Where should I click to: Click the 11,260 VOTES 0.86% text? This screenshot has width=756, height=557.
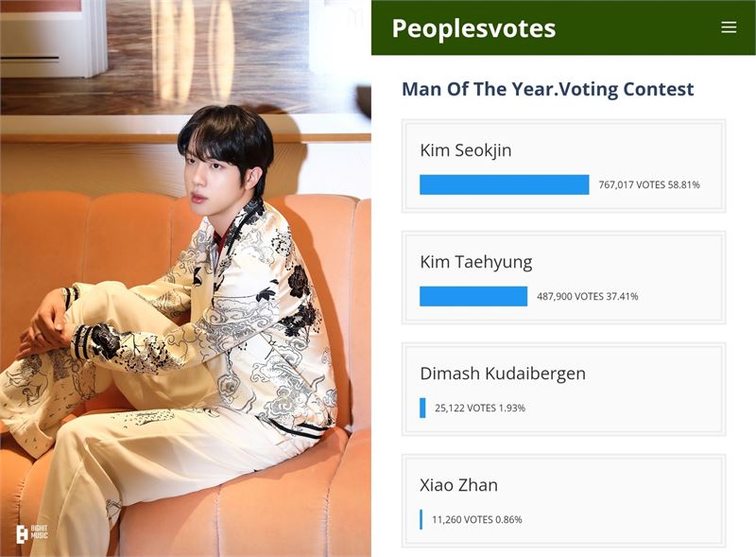pyautogui.click(x=477, y=520)
